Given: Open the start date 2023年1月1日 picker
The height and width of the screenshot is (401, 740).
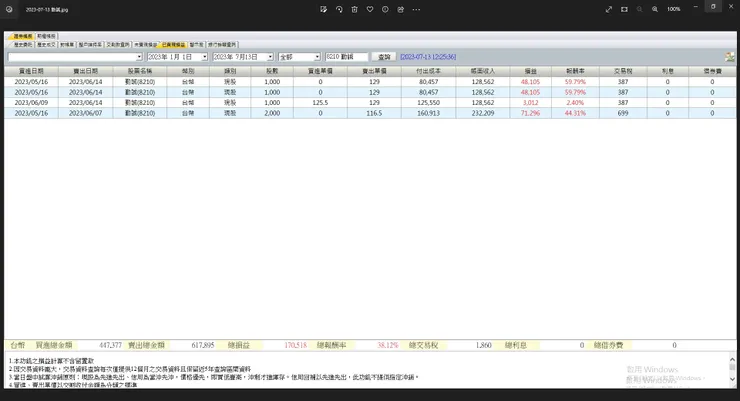Looking at the screenshot, I should pyautogui.click(x=204, y=57).
